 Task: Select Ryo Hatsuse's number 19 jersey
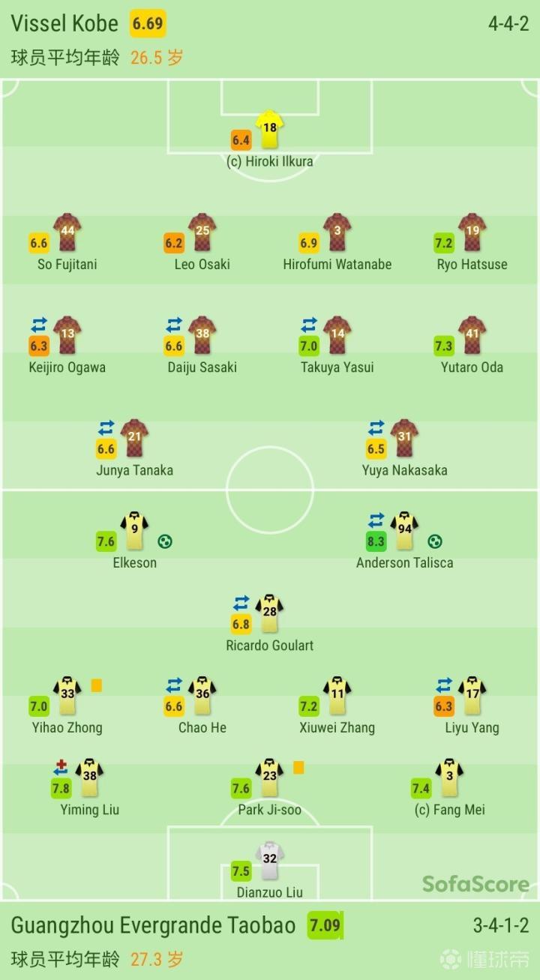pos(472,233)
